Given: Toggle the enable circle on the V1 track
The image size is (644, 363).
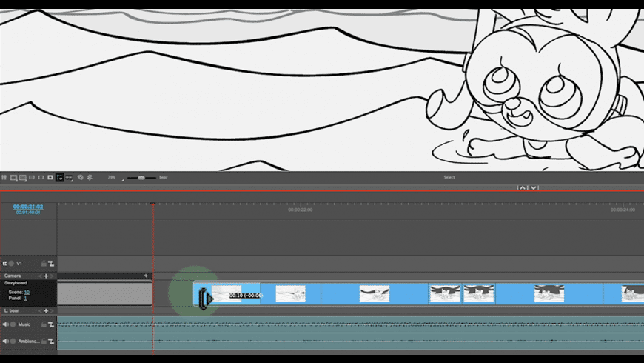Looking at the screenshot, I should (x=12, y=264).
